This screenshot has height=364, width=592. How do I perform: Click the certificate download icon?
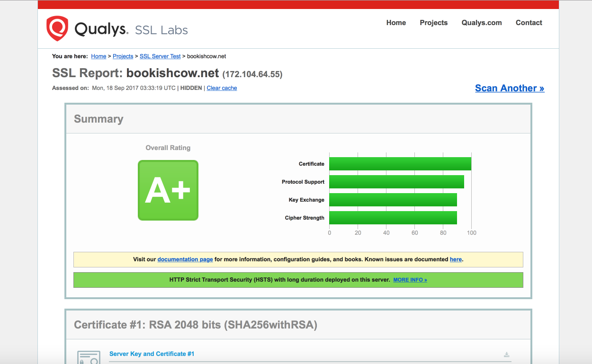506,355
